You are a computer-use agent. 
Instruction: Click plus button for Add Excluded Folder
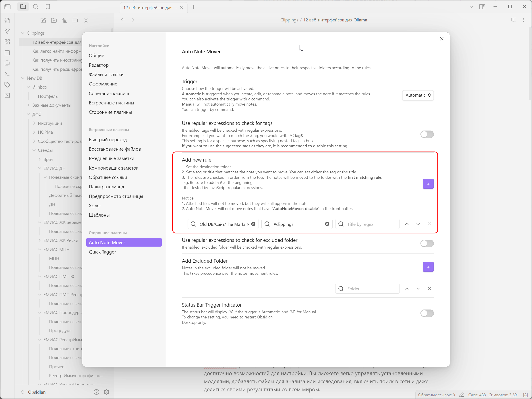(x=428, y=267)
